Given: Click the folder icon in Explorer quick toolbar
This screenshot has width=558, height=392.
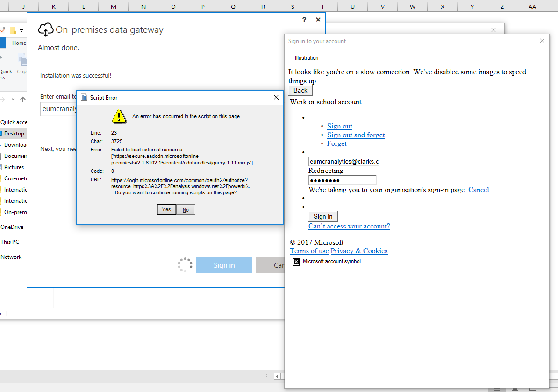Looking at the screenshot, I should point(13,30).
